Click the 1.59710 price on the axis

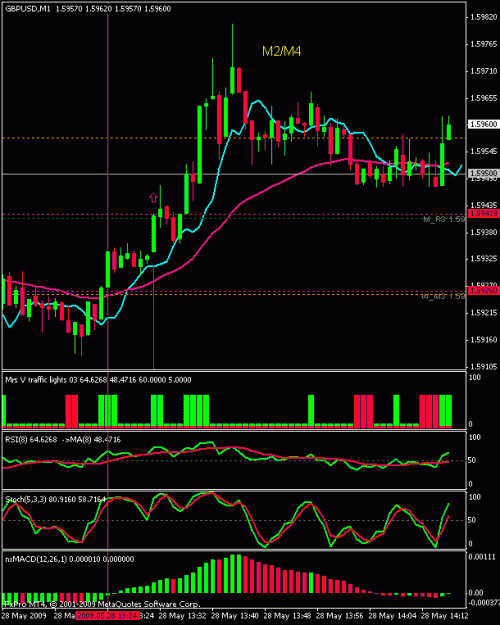tap(484, 71)
